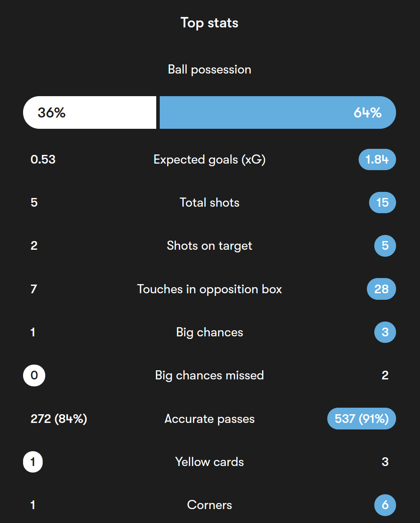The height and width of the screenshot is (523, 420).
Task: Click the Ball possession label
Action: point(209,70)
